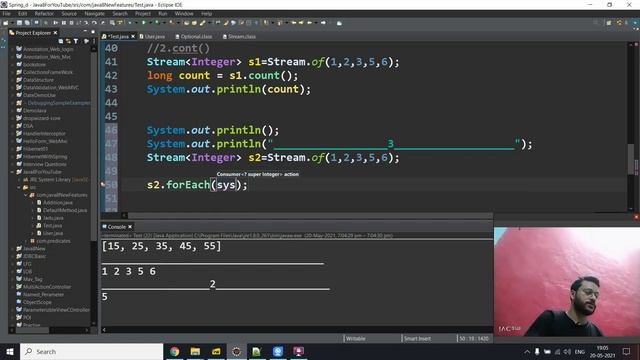Image resolution: width=640 pixels, height=360 pixels.
Task: Click the Save All toolbar icon
Action: (x=27, y=23)
